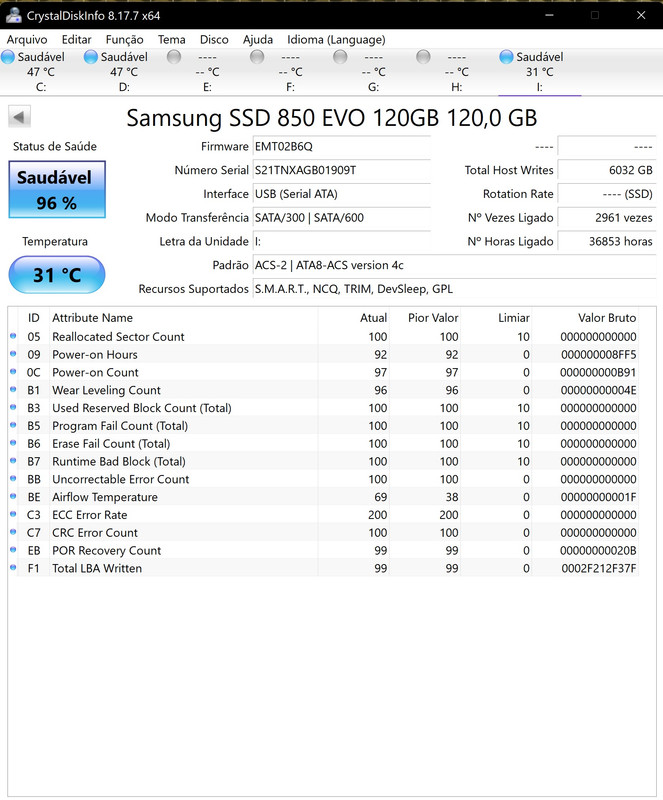
Task: Click status dot for Erase Fail Count
Action: 13,443
